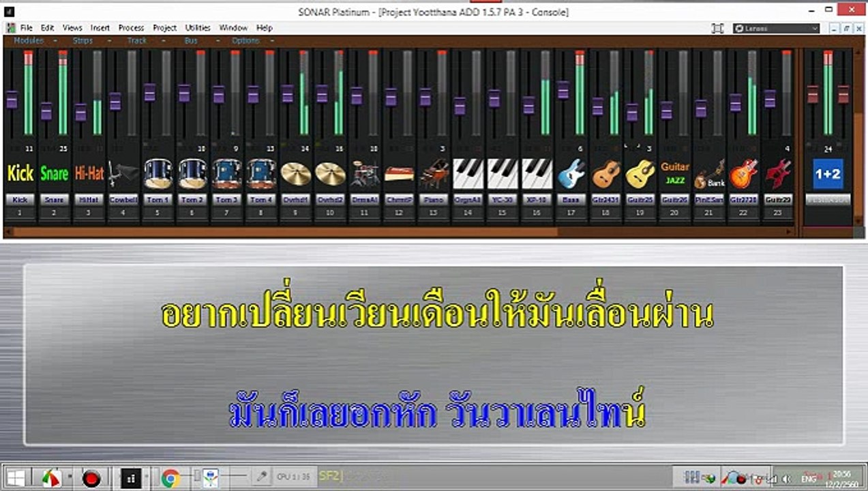Click the Bass track volume fader

(x=563, y=90)
